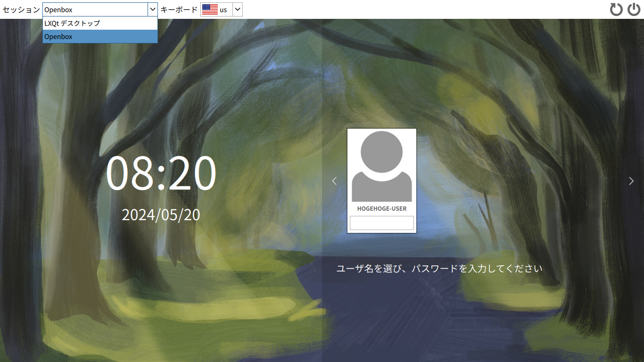Image resolution: width=644 pixels, height=362 pixels.
Task: Click the HOGEHOGE-USER name label
Action: pyautogui.click(x=382, y=208)
